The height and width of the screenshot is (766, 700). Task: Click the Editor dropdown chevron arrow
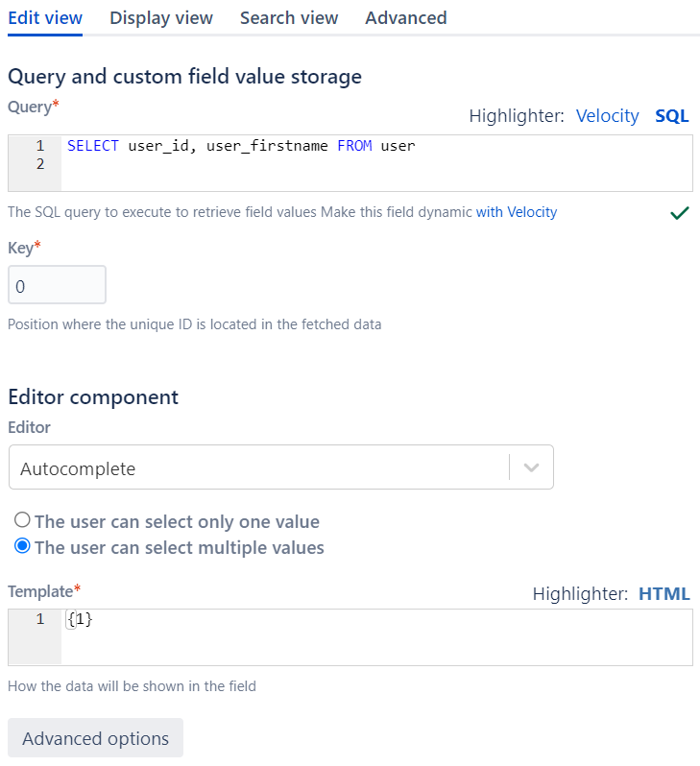click(x=532, y=468)
